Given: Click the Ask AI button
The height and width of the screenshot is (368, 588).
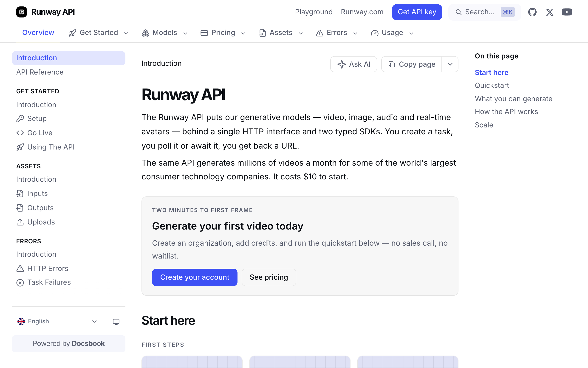Looking at the screenshot, I should tap(353, 64).
